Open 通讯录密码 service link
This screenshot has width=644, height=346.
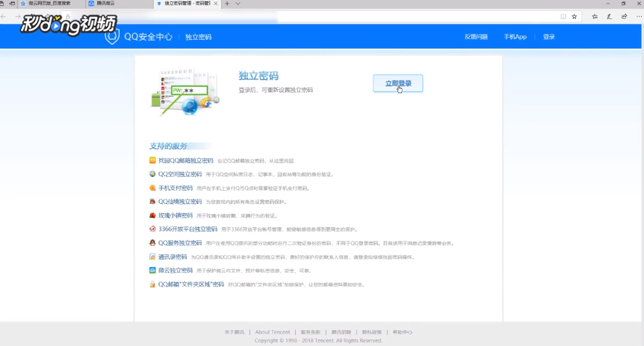tap(173, 257)
